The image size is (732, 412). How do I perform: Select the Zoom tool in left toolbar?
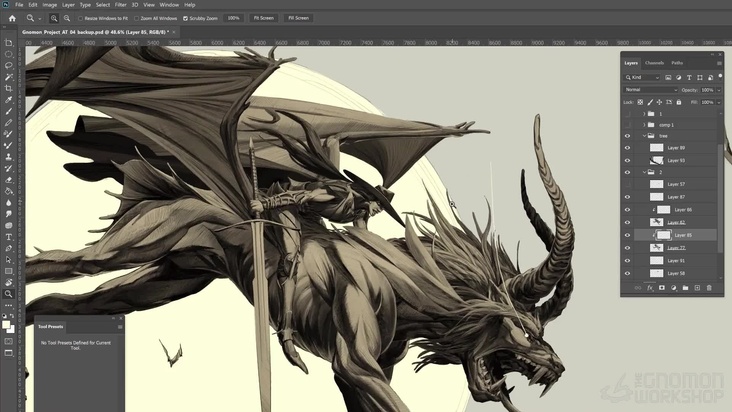click(x=8, y=294)
